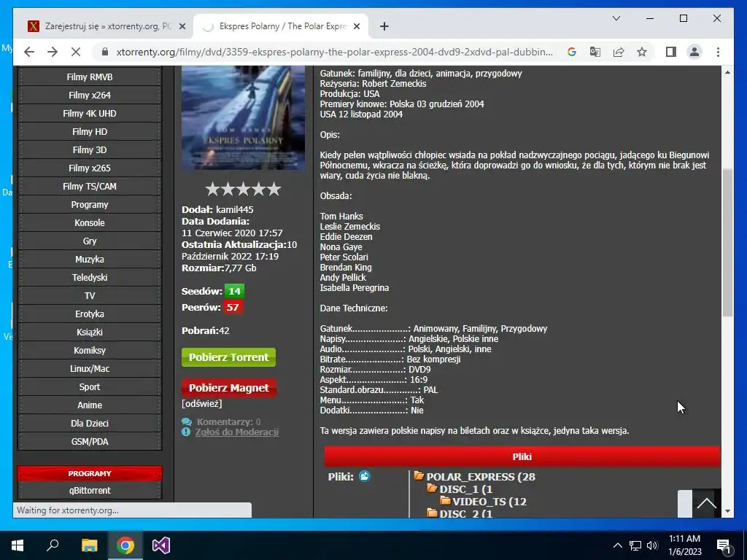747x560 pixels.
Task: Open the notification center icon
Action: [724, 545]
